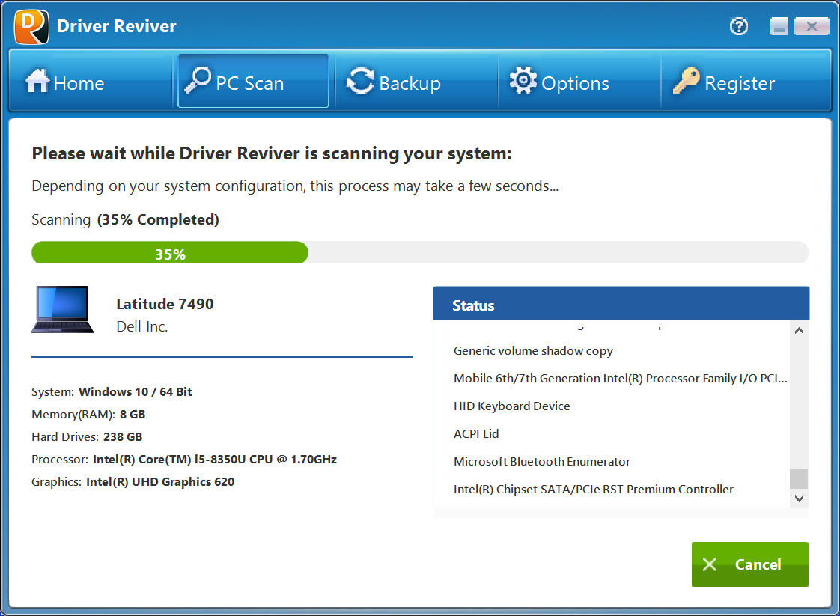840x616 pixels.
Task: Select the Status panel header
Action: point(621,303)
